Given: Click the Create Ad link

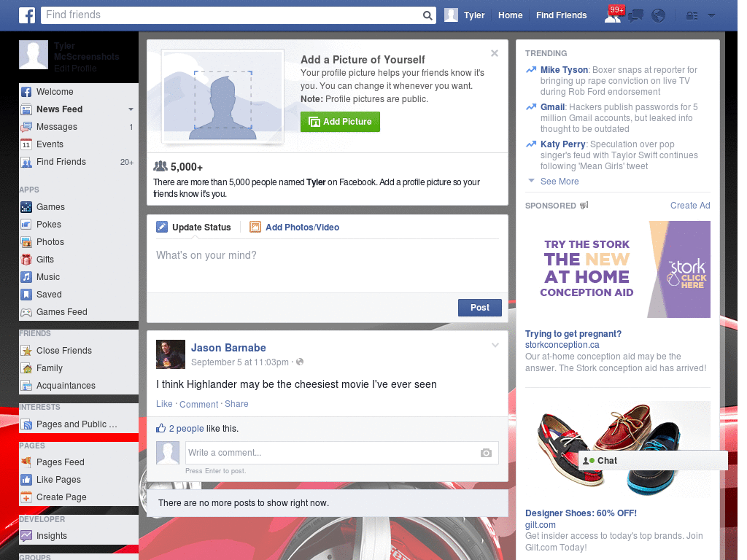Looking at the screenshot, I should pos(690,206).
